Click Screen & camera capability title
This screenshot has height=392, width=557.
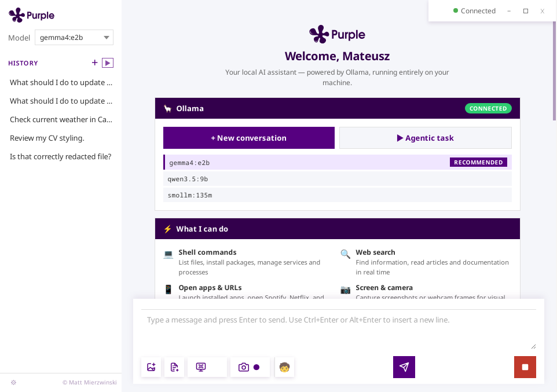(x=384, y=288)
